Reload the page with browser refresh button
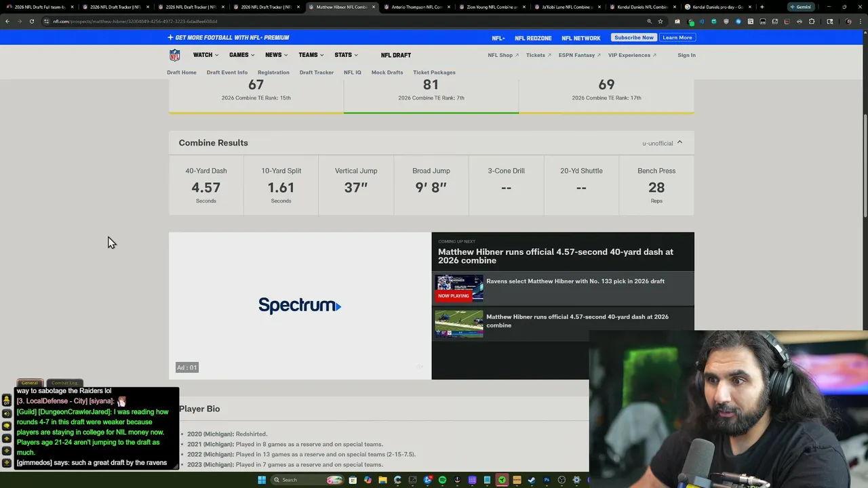This screenshot has height=488, width=868. [x=31, y=21]
